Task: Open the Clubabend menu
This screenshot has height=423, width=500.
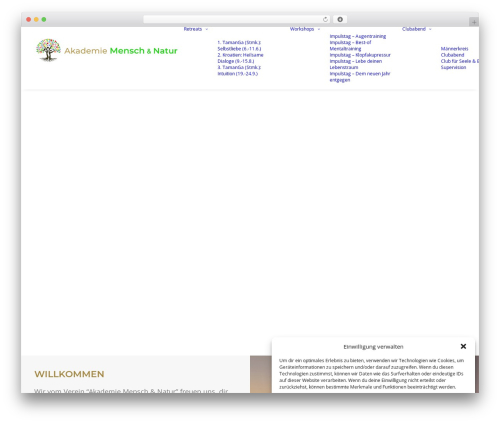Action: [414, 29]
